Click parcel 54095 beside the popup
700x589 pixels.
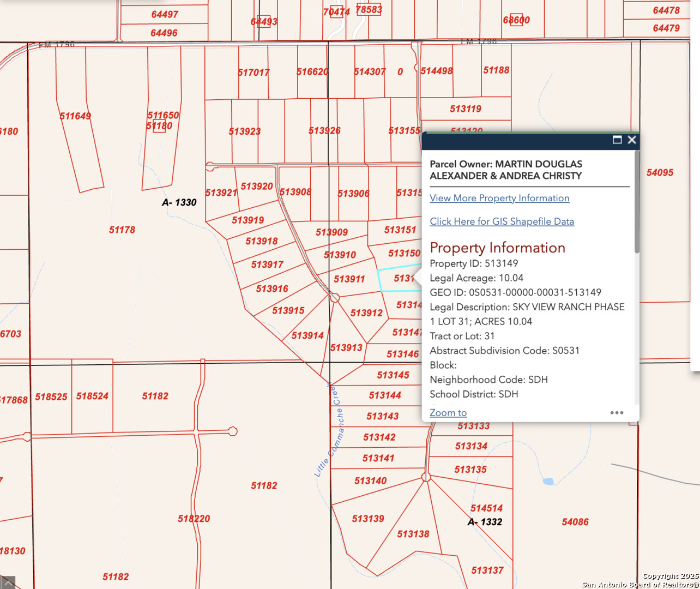click(660, 173)
